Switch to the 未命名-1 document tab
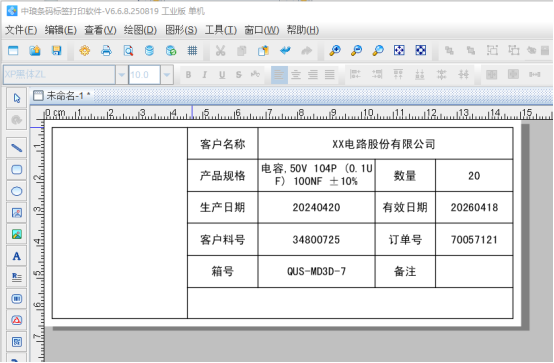The width and height of the screenshot is (554, 363). 62,95
